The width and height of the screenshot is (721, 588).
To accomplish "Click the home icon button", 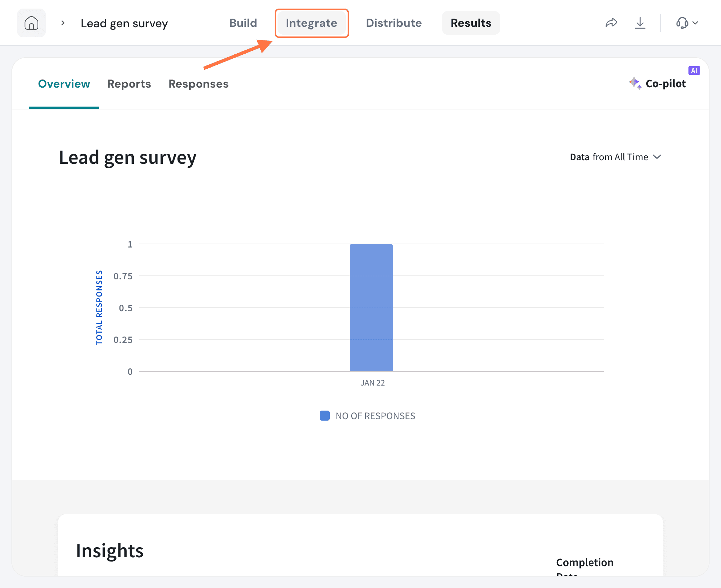I will [x=31, y=23].
